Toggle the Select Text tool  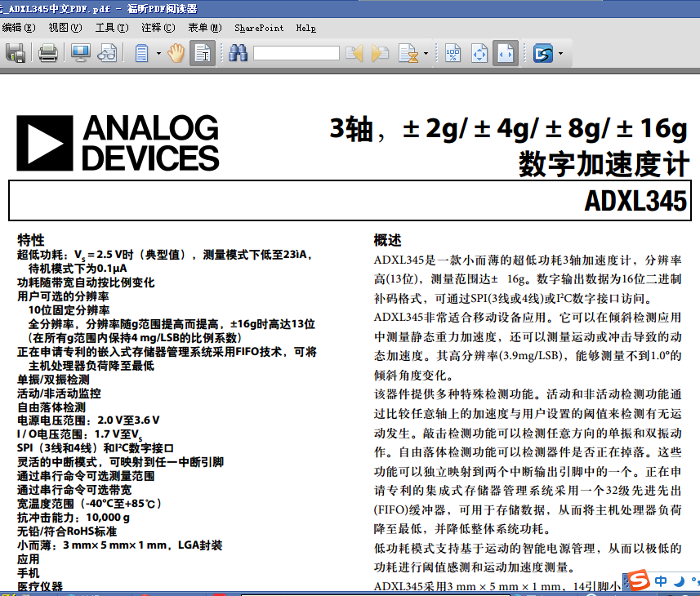coord(203,54)
